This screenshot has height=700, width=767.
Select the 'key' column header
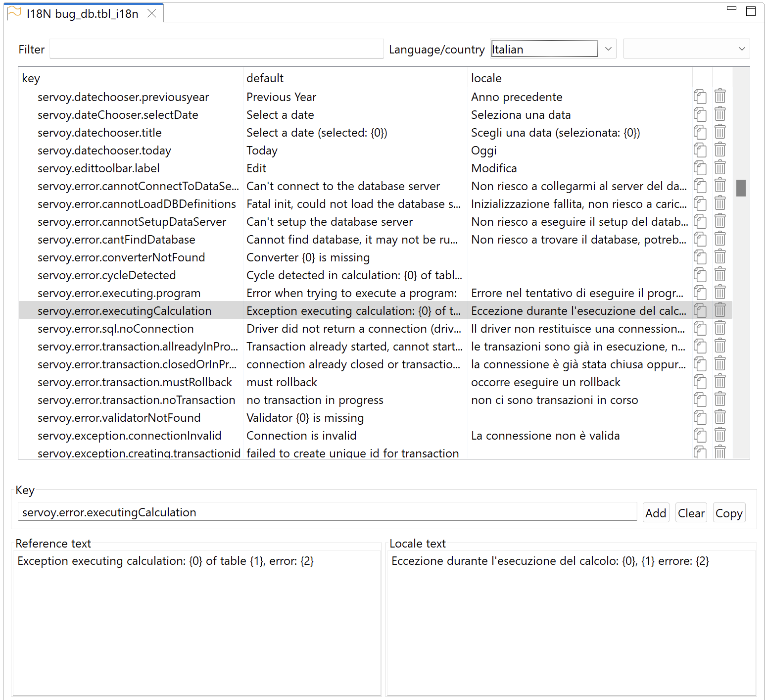[x=131, y=78]
